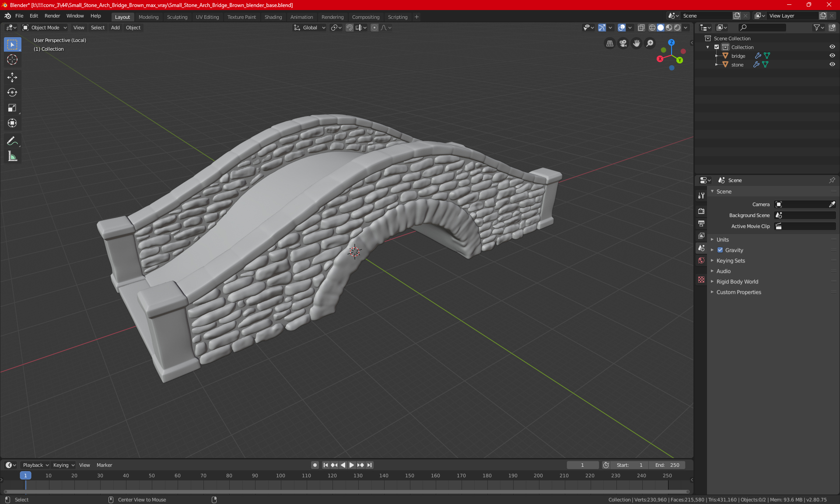
Task: Select the Move tool
Action: click(12, 77)
